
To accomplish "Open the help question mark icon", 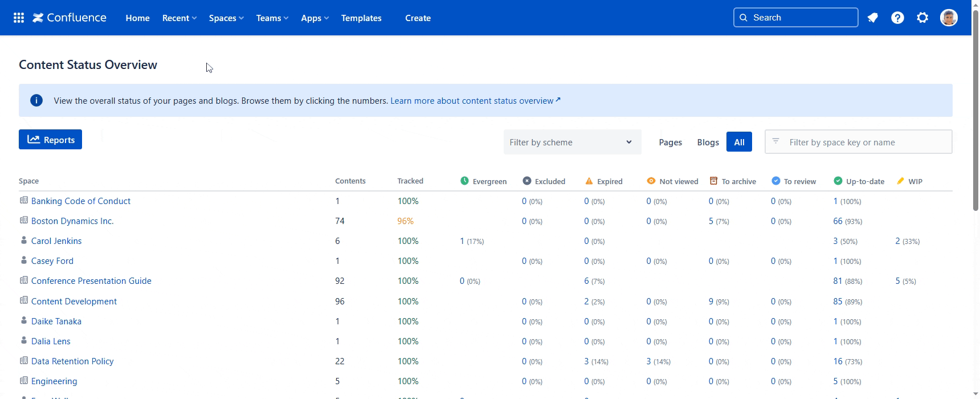I will click(897, 18).
